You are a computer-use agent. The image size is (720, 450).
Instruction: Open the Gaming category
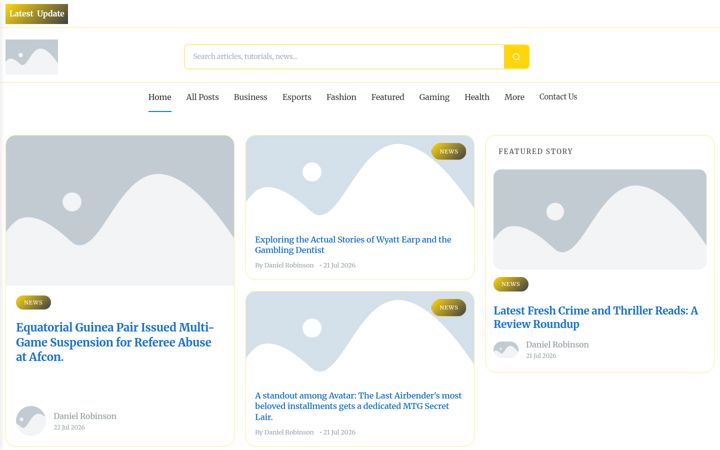tap(434, 97)
